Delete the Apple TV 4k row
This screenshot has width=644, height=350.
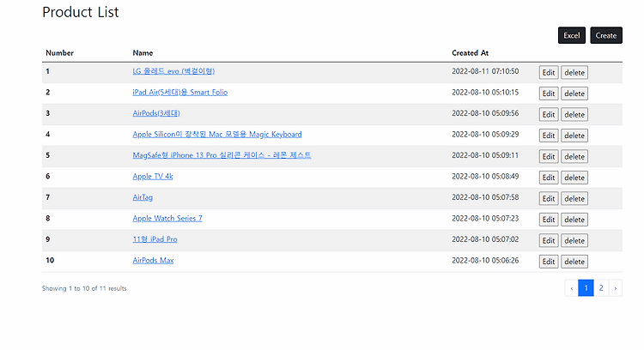574,178
